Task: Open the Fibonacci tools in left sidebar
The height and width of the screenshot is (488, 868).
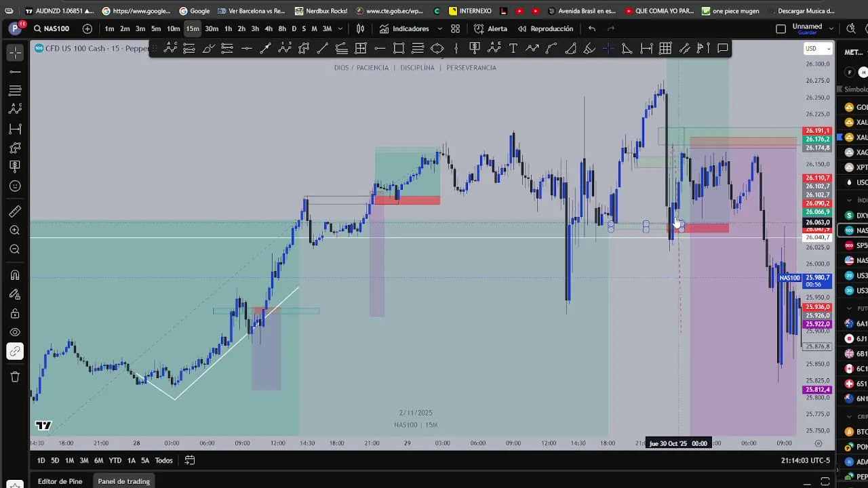Action: pos(15,90)
